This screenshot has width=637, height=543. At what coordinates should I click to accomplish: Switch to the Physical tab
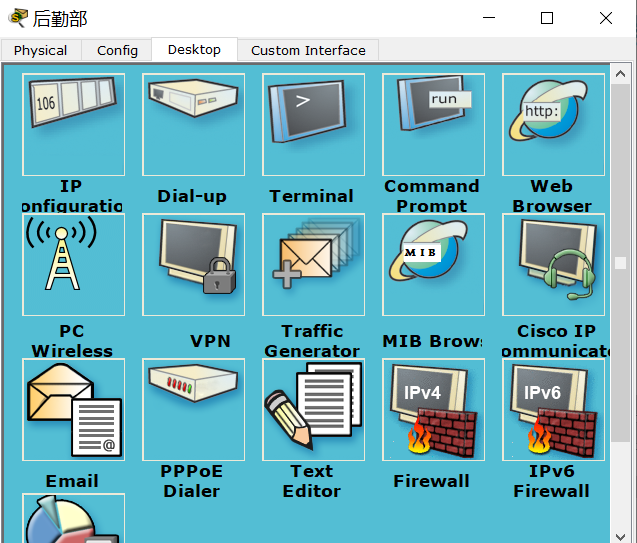(x=41, y=50)
